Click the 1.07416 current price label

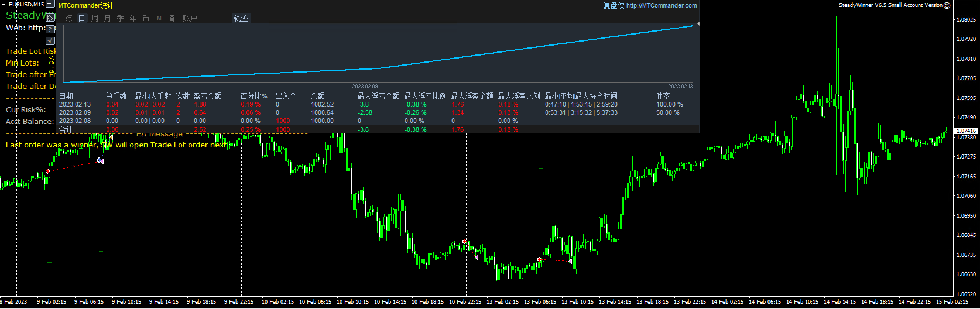coord(966,131)
